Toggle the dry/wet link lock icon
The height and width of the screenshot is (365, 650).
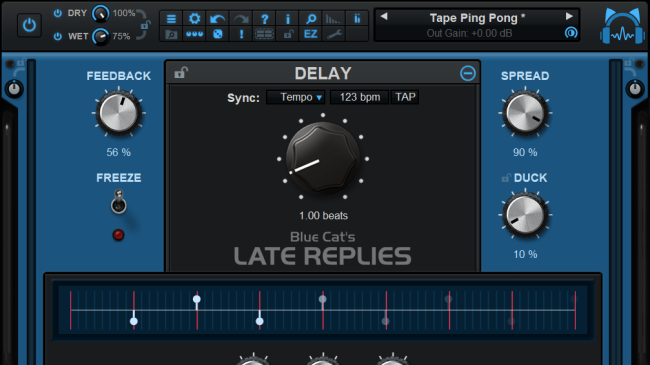pos(145,25)
